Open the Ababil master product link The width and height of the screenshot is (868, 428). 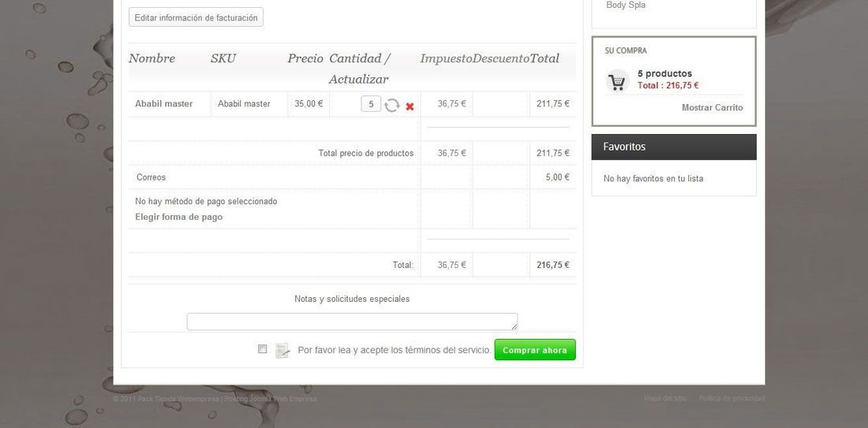(x=164, y=103)
